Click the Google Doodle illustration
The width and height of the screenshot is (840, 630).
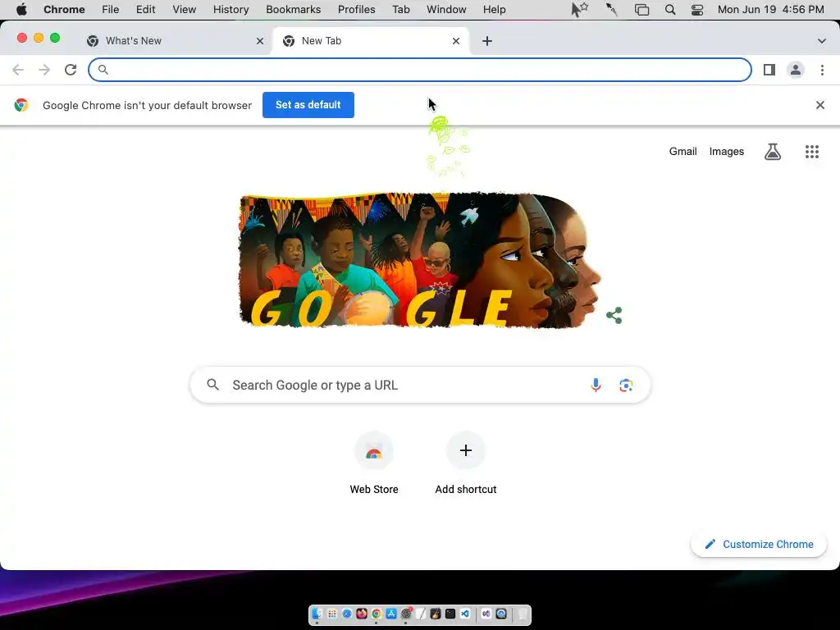click(420, 260)
